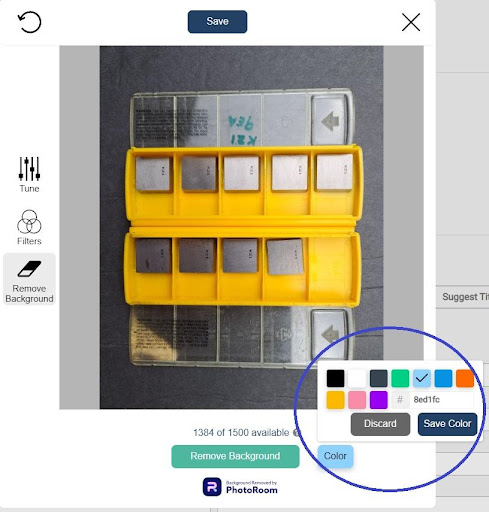Select the purple color swatch
This screenshot has height=512, width=489.
coord(379,400)
